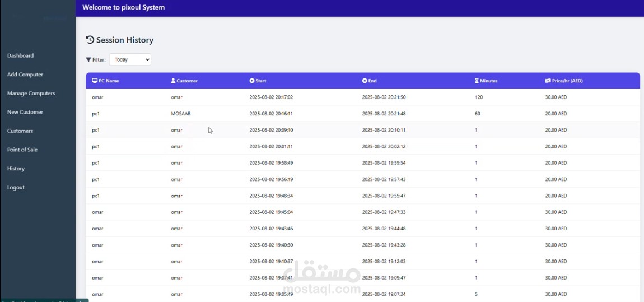
Task: Click end time 2025-08-02 20:21:48
Action: (384, 114)
